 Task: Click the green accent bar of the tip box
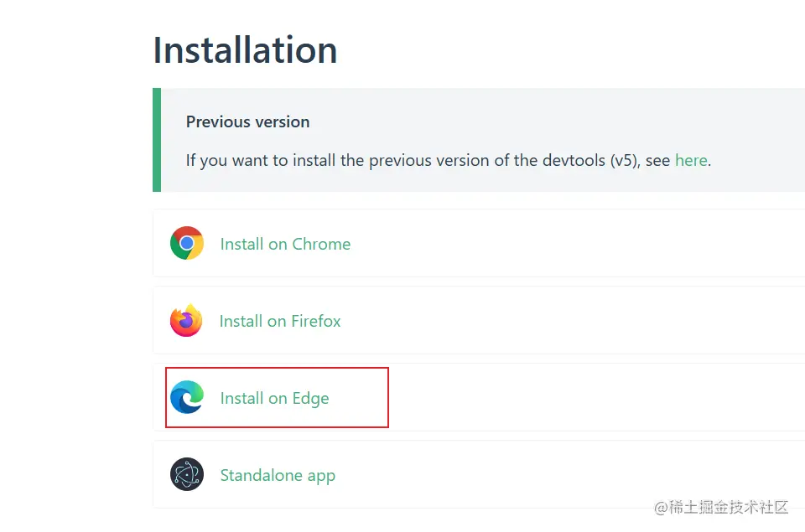[157, 140]
